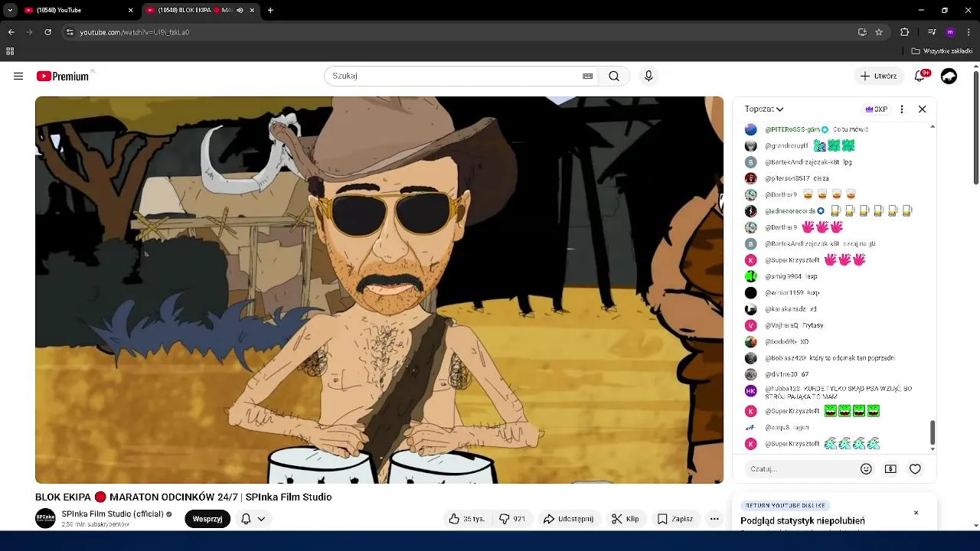
Task: Open the on-screen keyboard in search box
Action: (587, 76)
